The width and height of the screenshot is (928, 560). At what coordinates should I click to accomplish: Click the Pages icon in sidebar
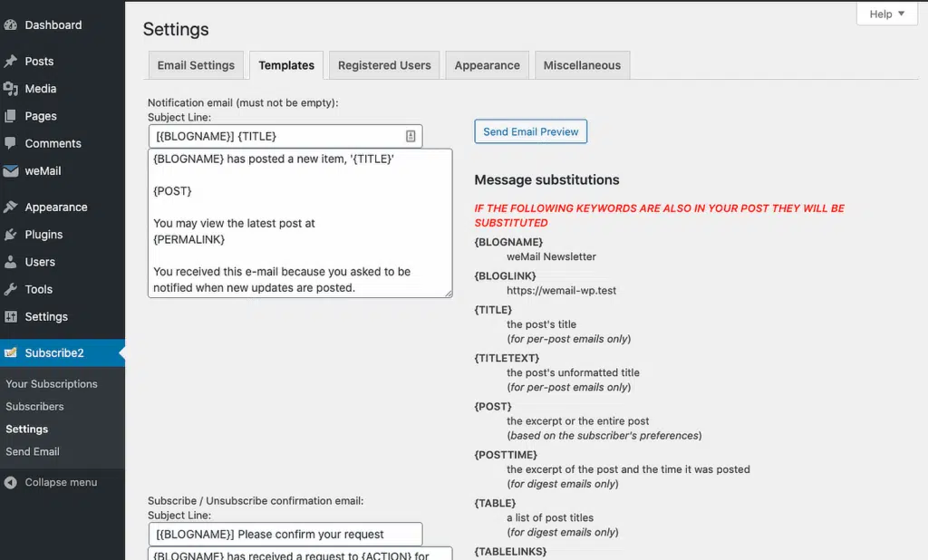(11, 116)
